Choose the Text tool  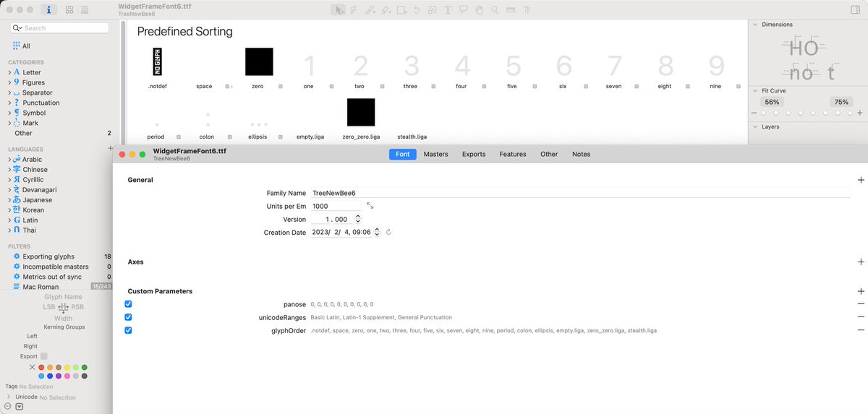448,10
